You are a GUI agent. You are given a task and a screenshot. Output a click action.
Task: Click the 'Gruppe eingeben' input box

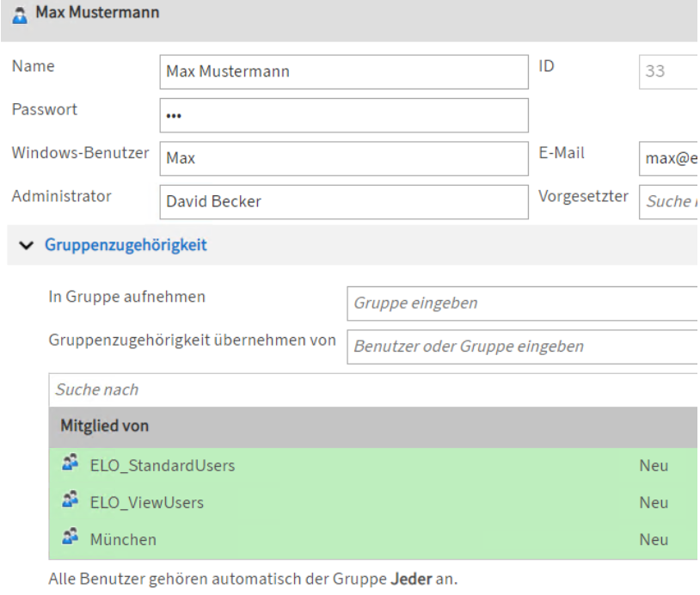[521, 304]
